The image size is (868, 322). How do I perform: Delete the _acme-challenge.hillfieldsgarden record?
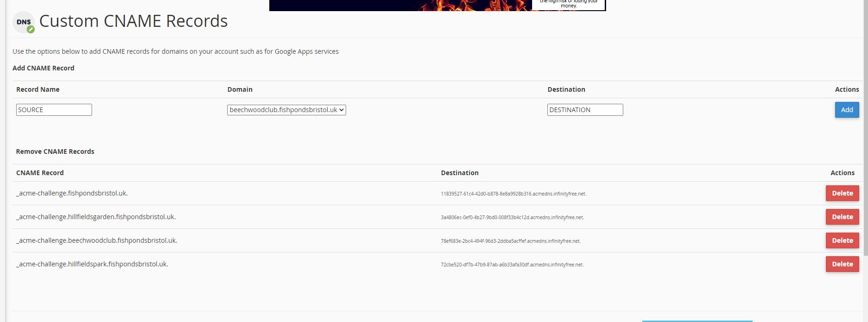coord(842,217)
